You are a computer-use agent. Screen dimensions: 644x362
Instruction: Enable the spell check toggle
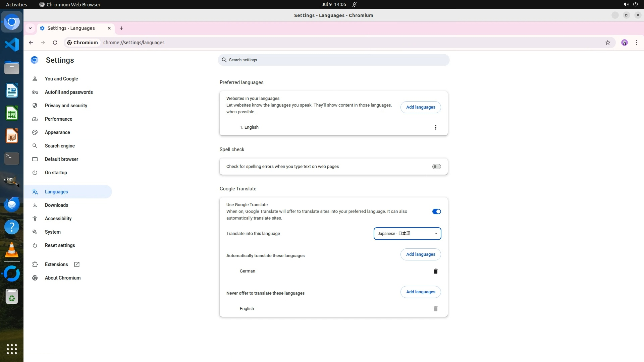pos(436,167)
